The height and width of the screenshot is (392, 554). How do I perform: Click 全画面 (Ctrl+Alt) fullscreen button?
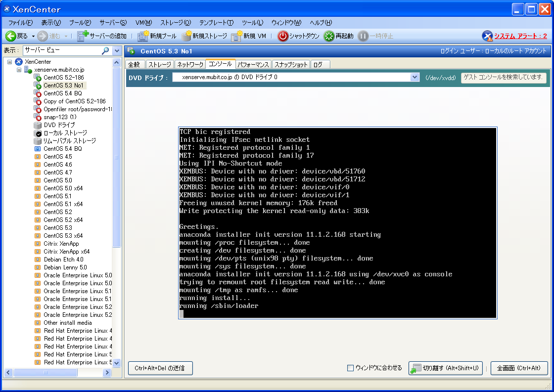(519, 368)
